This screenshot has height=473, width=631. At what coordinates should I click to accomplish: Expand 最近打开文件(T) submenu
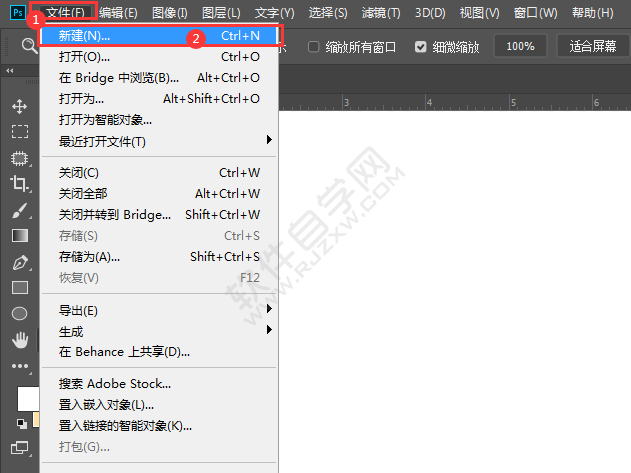pos(159,141)
